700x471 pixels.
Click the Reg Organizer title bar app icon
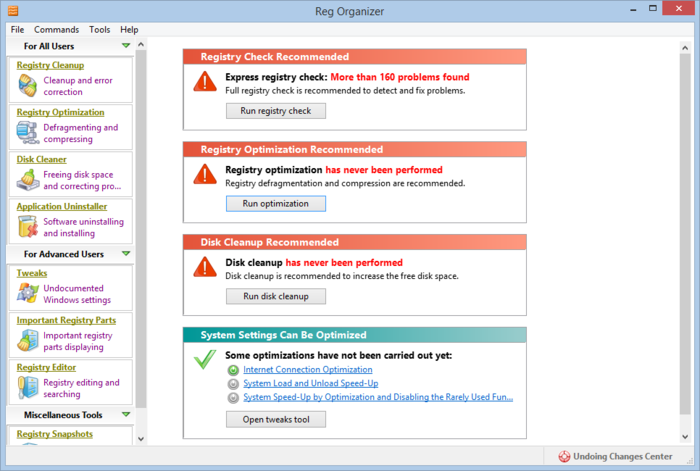pyautogui.click(x=13, y=10)
